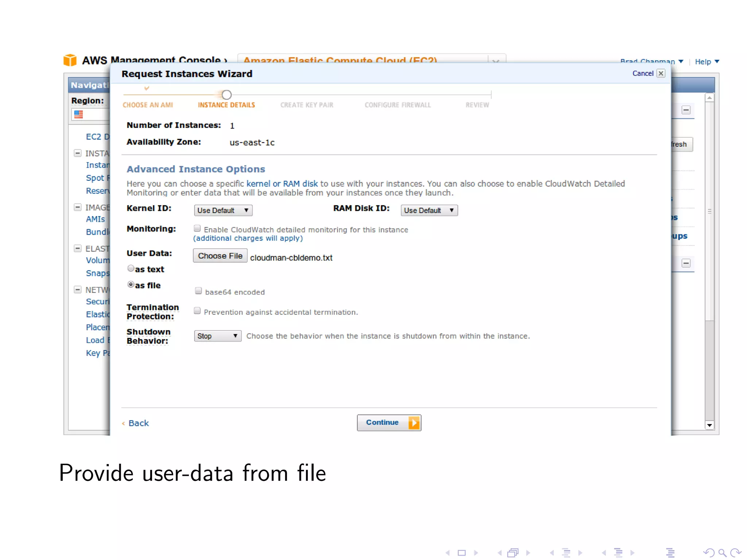Go to previous subsection arrow in Beamer bar
This screenshot has width=747, height=560.
coord(552,553)
